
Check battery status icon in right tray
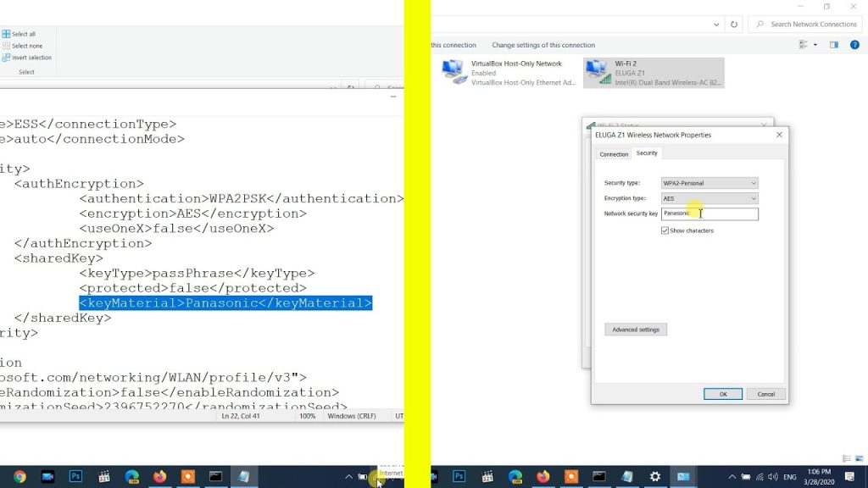point(746,477)
